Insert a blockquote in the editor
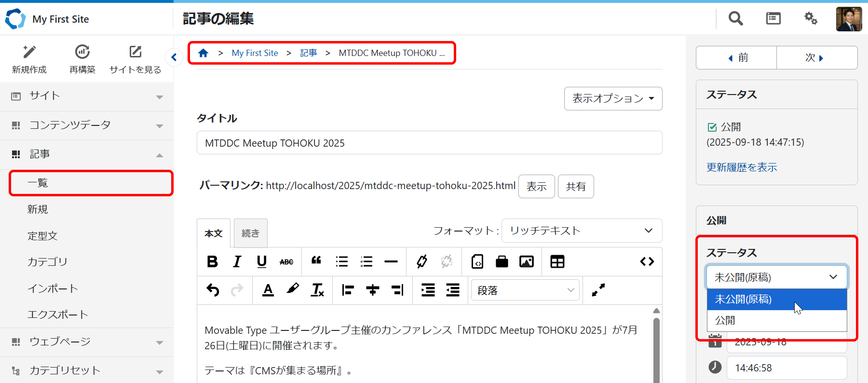Image resolution: width=868 pixels, height=383 pixels. coord(316,261)
